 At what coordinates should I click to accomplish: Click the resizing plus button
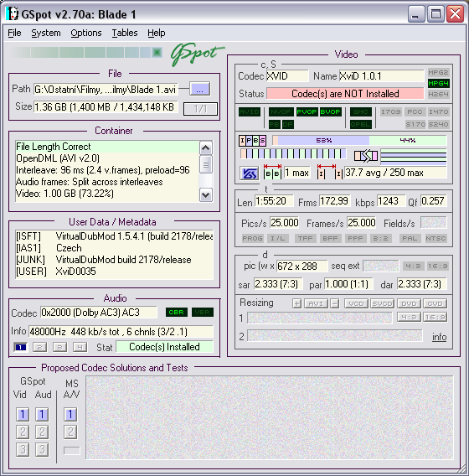point(297,303)
